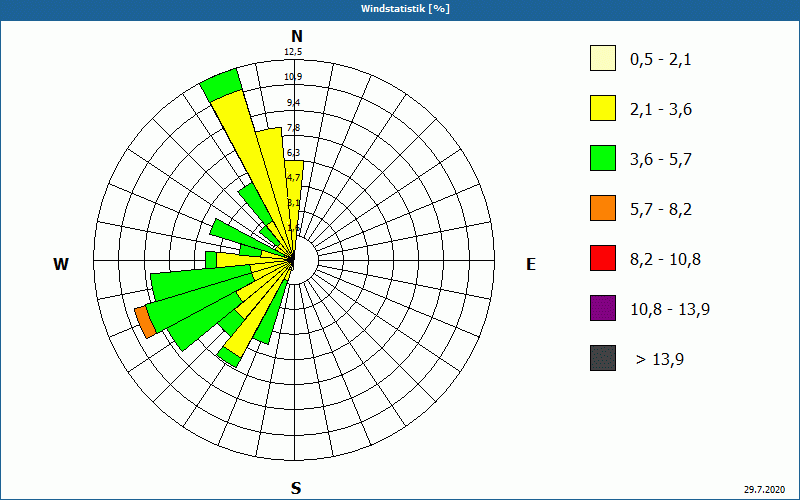
Task: Click the W compass label
Action: click(61, 264)
